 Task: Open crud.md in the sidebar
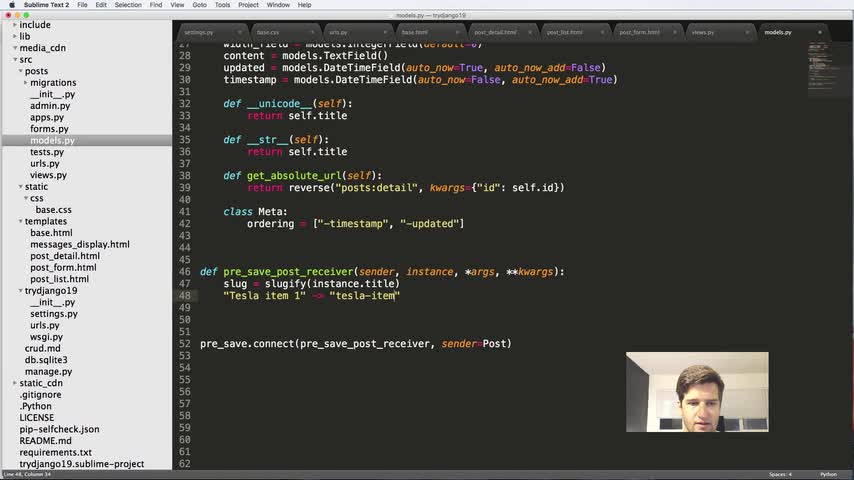point(42,348)
